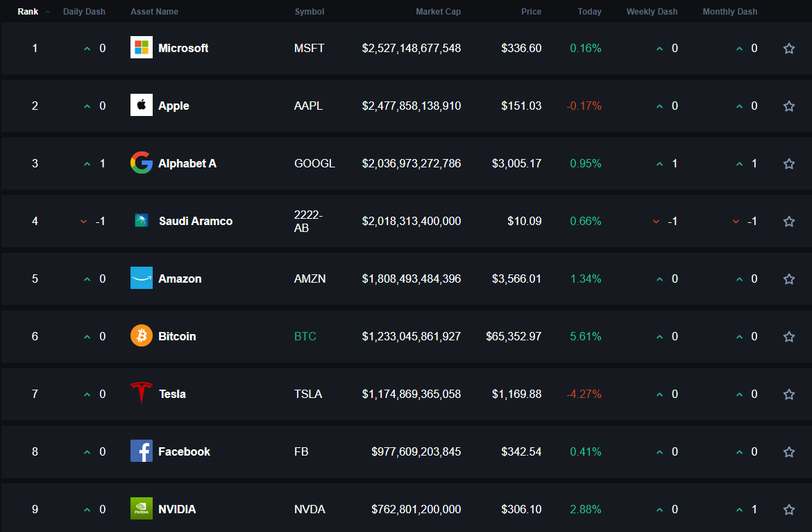Click Bitcoin's green 5.61% change value

(585, 336)
